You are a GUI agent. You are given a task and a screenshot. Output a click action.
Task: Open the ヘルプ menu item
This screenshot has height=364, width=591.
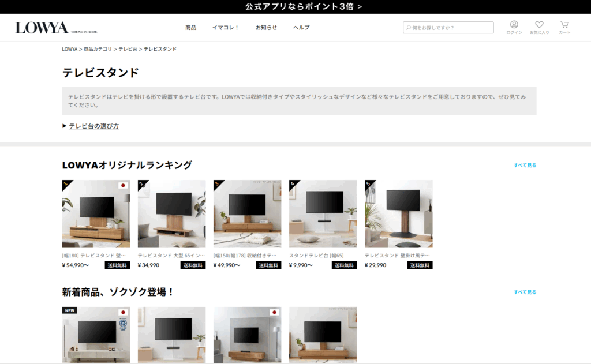coord(301,28)
